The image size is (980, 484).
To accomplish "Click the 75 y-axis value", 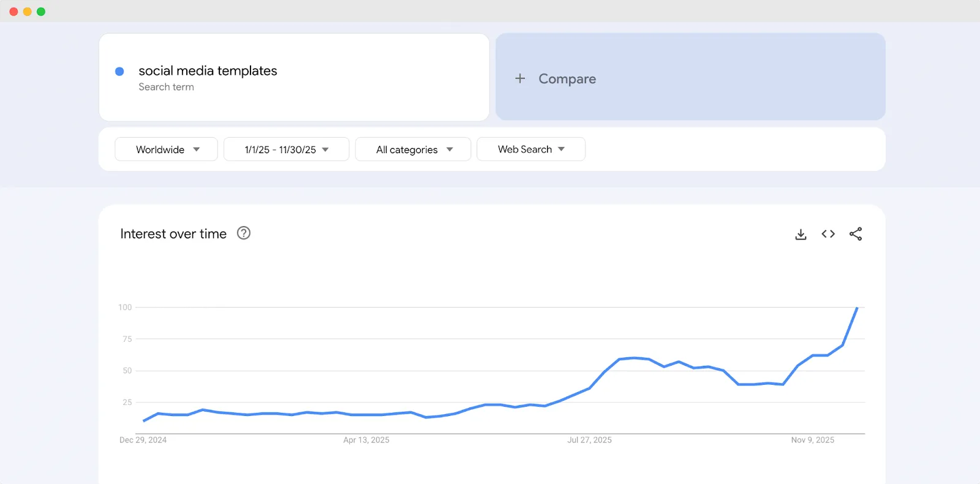I will 127,339.
